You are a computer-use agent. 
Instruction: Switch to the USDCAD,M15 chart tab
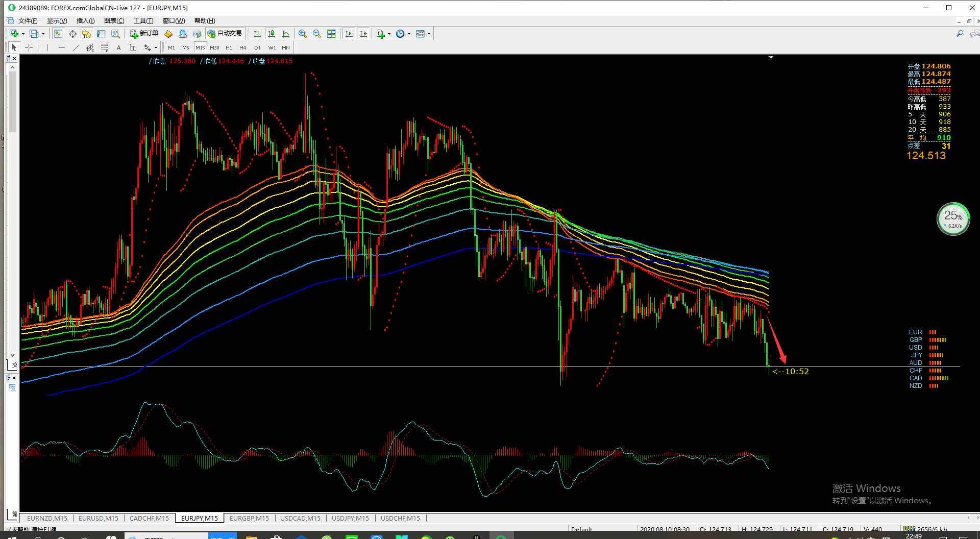300,518
